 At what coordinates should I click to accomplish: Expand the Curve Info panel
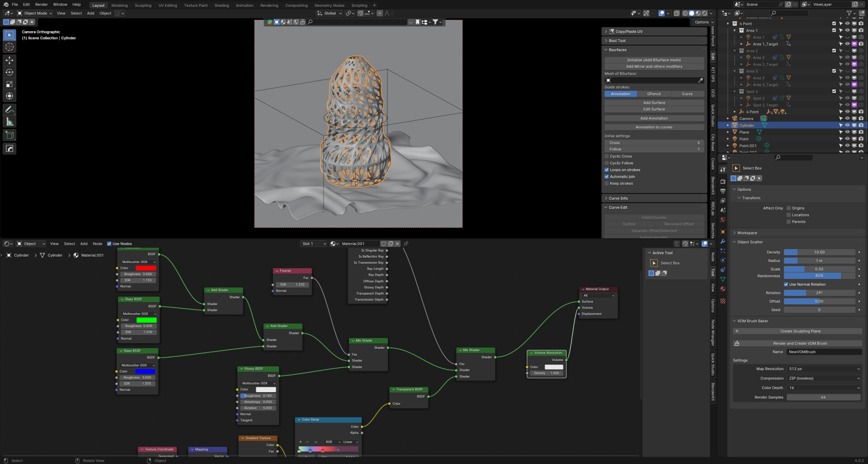618,198
